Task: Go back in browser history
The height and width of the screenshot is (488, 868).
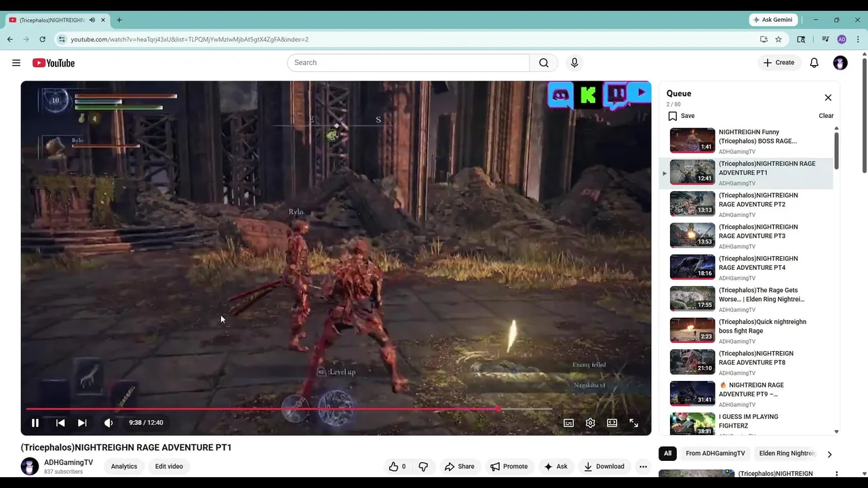Action: tap(10, 39)
